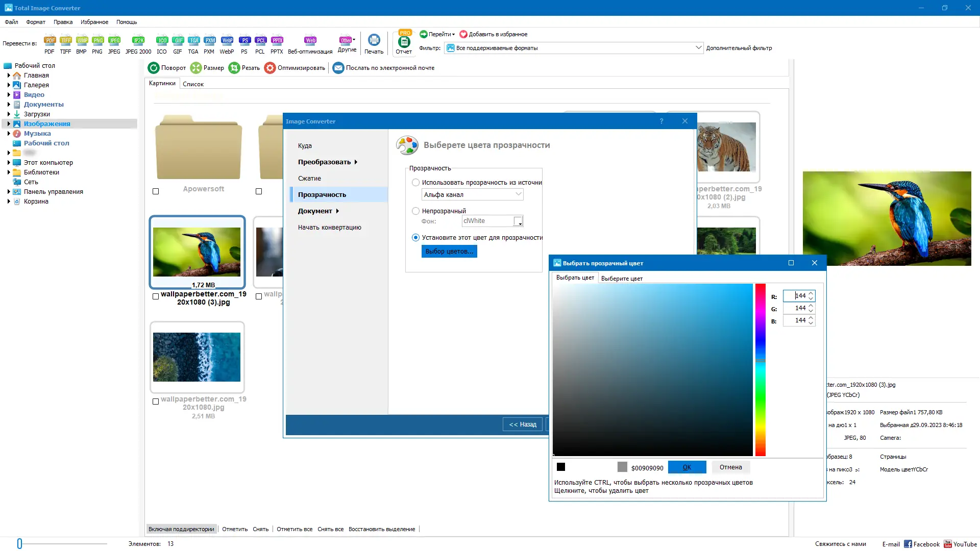Image resolution: width=980 pixels, height=551 pixels.
Task: Confirm color selection with OK
Action: tap(687, 467)
